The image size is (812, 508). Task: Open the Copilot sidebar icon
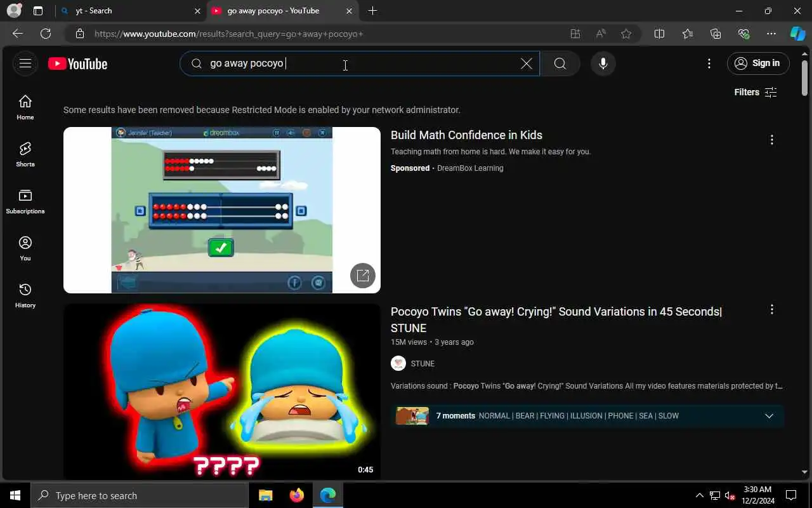point(797,34)
